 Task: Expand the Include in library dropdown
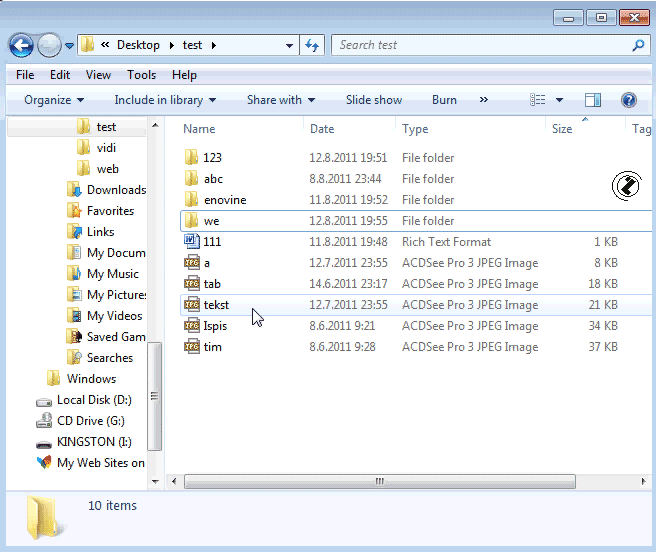165,100
